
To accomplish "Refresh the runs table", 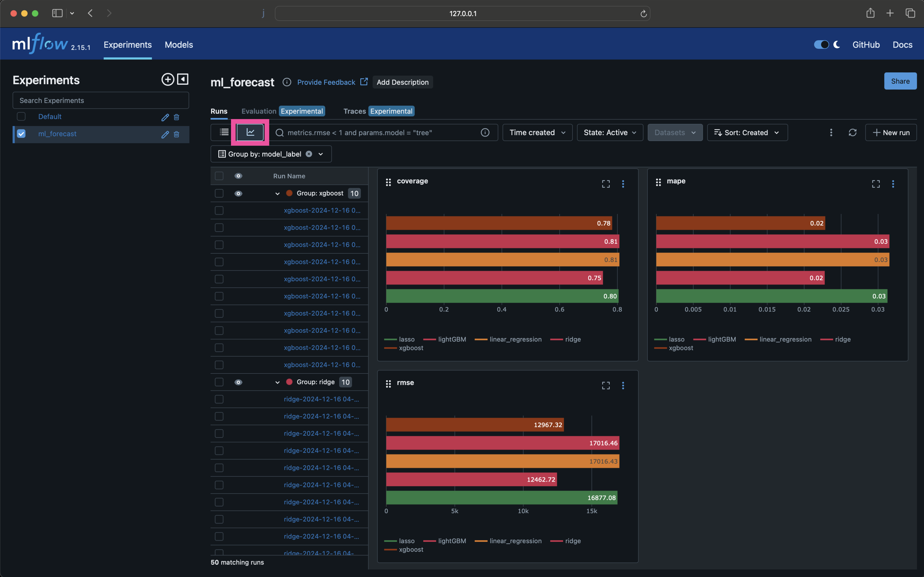I will tap(853, 132).
